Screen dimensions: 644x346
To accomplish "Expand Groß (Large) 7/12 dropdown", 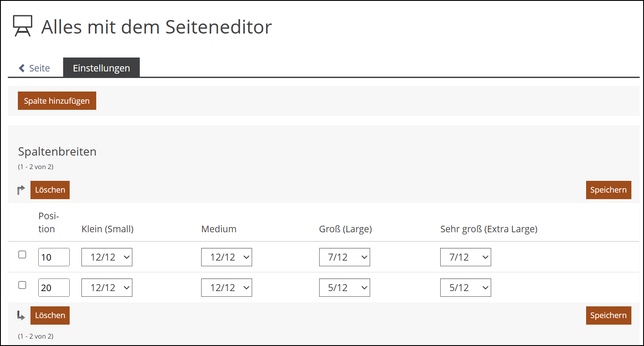I will pos(344,257).
